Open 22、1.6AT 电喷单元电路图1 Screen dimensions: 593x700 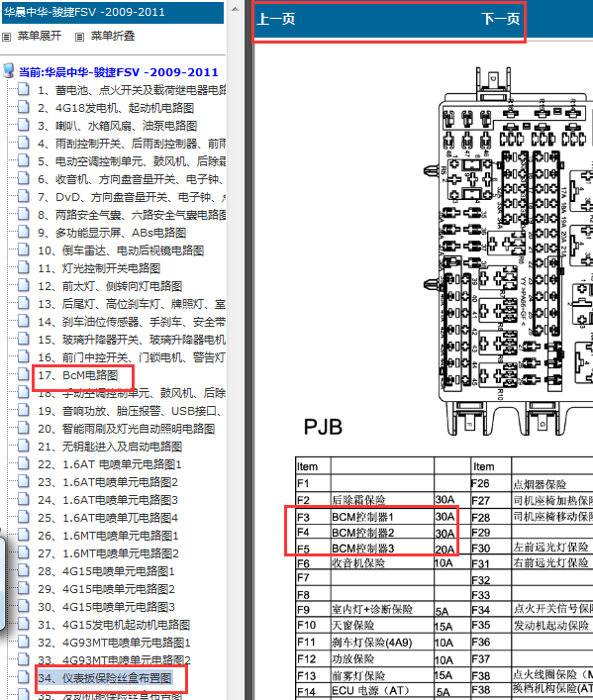pos(110,464)
